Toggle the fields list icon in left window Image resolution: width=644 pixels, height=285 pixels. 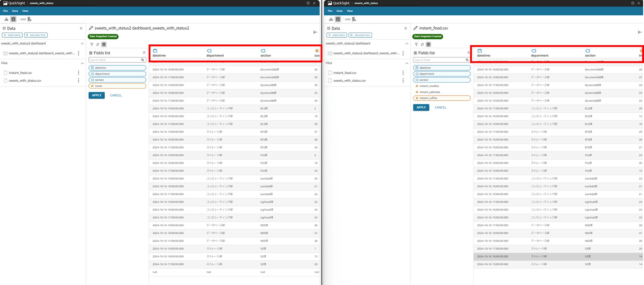pos(104,44)
